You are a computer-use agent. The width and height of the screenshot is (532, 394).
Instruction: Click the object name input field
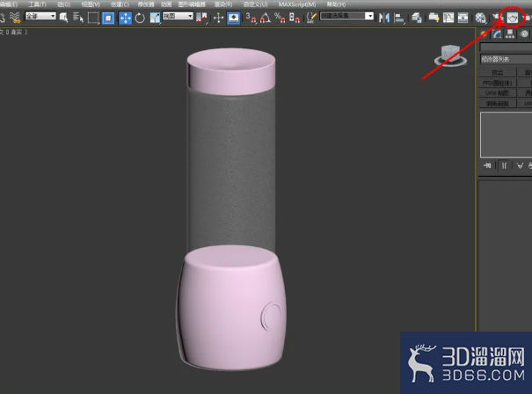tap(506, 47)
